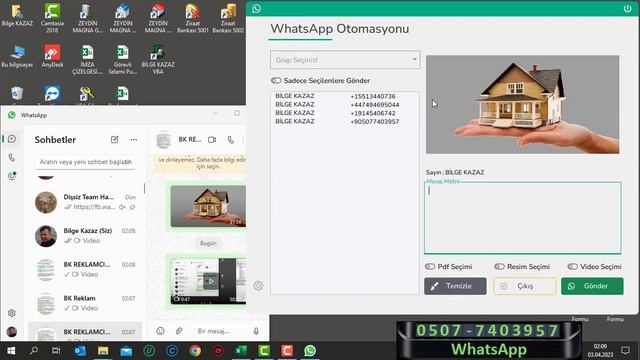Screen dimensions: 640x360
Task: Enable the 'Pdf Seçimi' toggle
Action: [x=430, y=267]
